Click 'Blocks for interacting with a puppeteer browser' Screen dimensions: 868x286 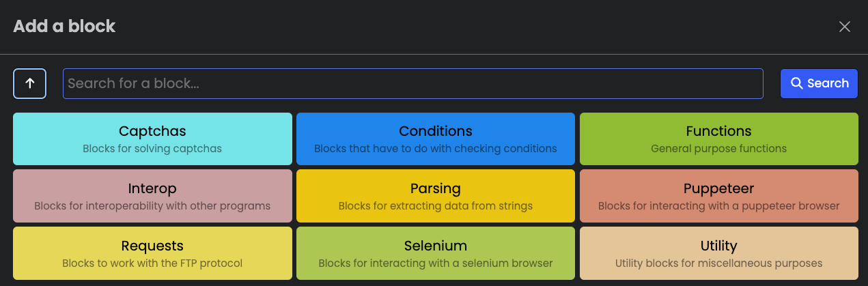pos(718,205)
